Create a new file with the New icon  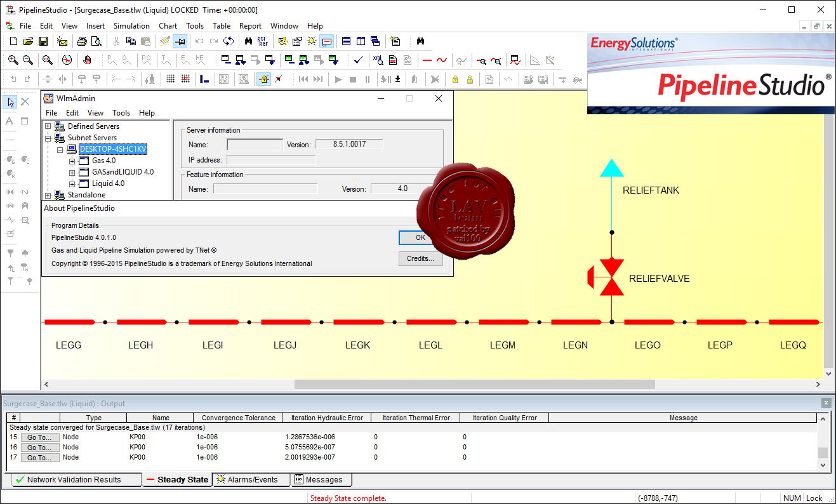pos(13,41)
